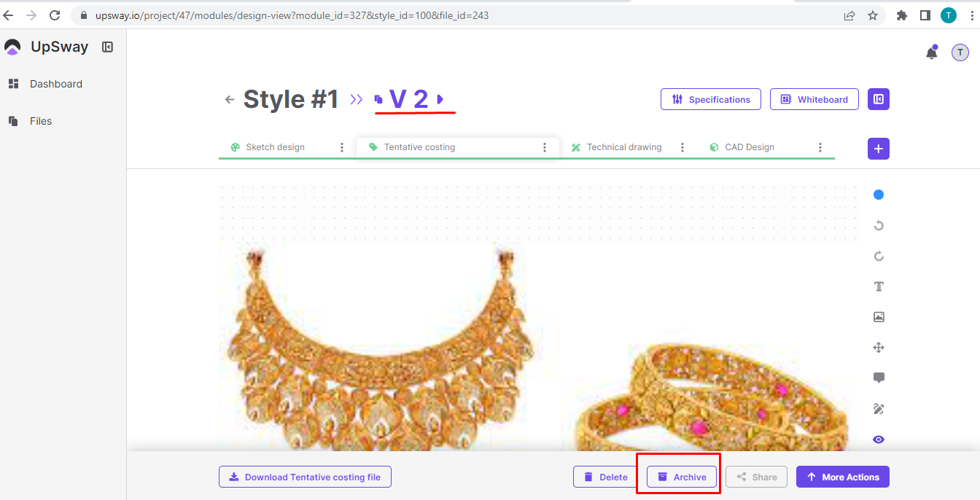Select the Text tool icon
Image resolution: width=980 pixels, height=500 pixels.
(879, 286)
